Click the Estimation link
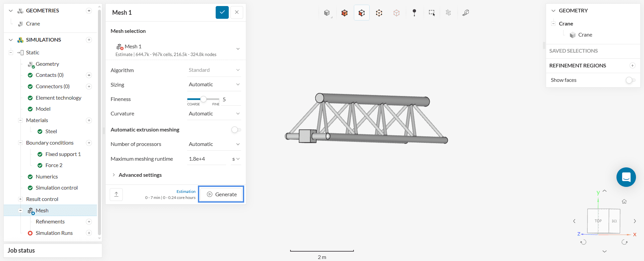This screenshot has height=261, width=644. click(x=186, y=192)
